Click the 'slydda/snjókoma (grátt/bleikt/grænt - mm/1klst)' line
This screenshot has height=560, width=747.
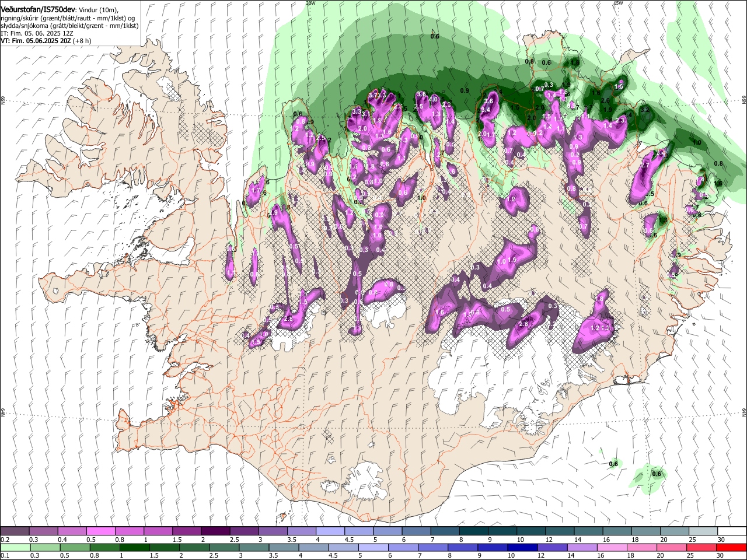point(69,26)
